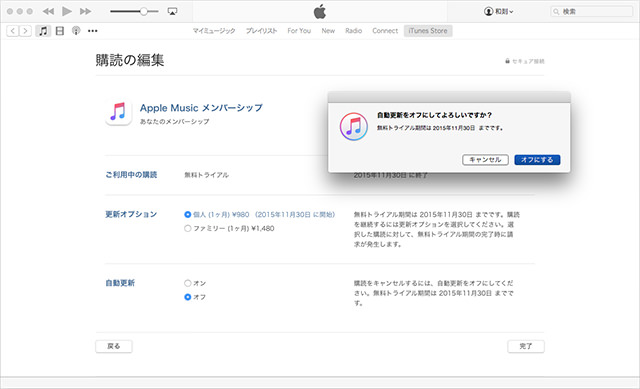This screenshot has width=640, height=389.
Task: Click the Apple Music app icon
Action: (x=118, y=111)
